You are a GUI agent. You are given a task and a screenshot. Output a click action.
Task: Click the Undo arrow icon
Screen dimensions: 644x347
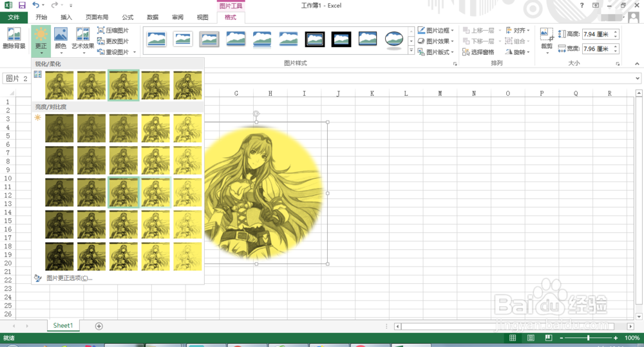pos(35,5)
